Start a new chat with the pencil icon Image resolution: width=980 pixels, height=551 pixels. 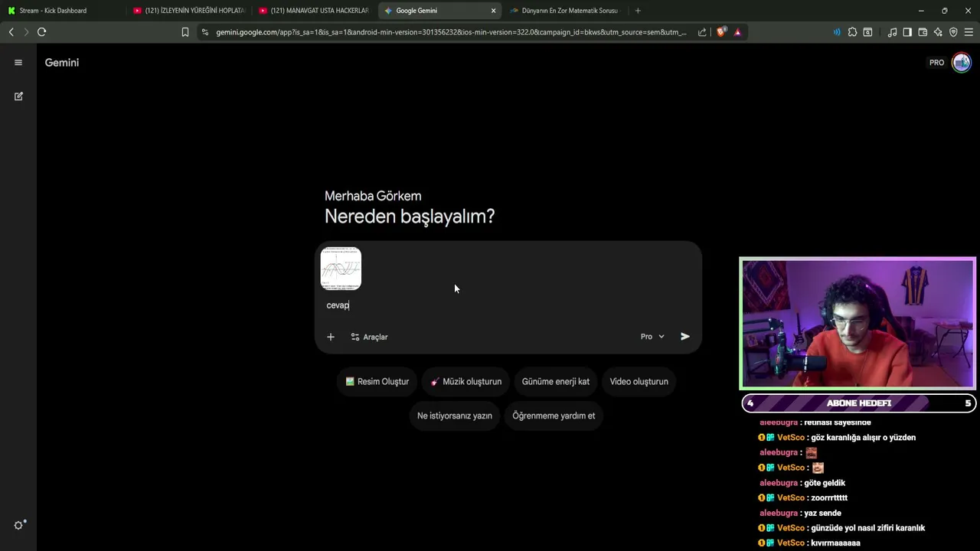[x=18, y=96]
